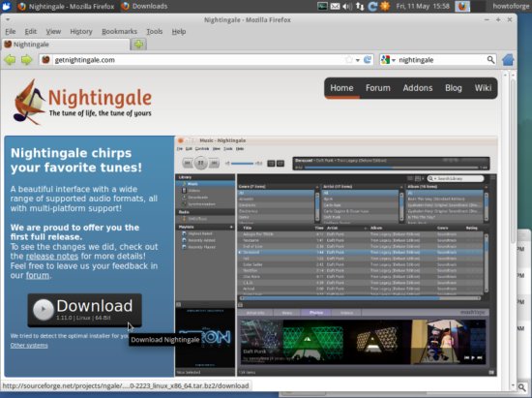Open the URL history dropdown arrow
The height and width of the screenshot is (398, 532).
358,60
